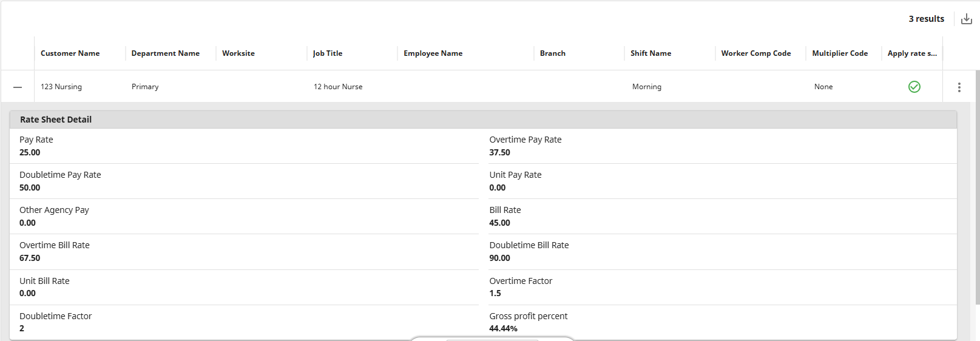
Task: Select the 123 Nursing customer cell
Action: (x=61, y=87)
